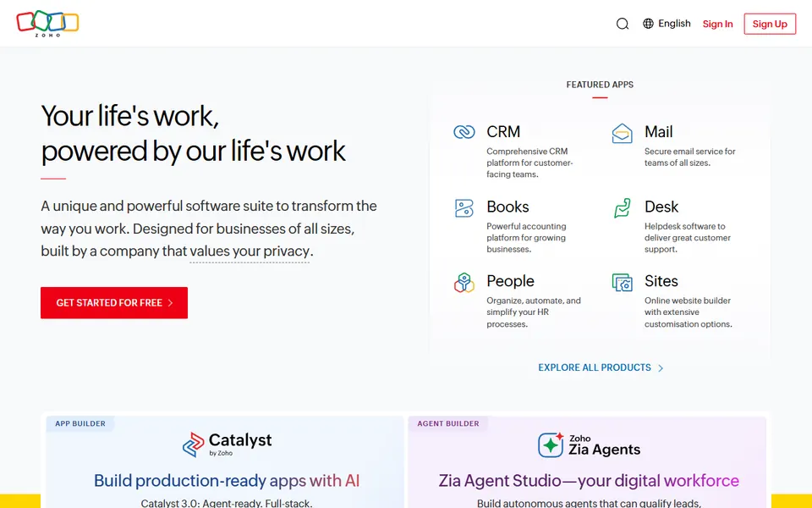Click 'Catalyst 3.0: Agent-ready' subtitle text
Viewport: 812px width, 508px height.
227,503
